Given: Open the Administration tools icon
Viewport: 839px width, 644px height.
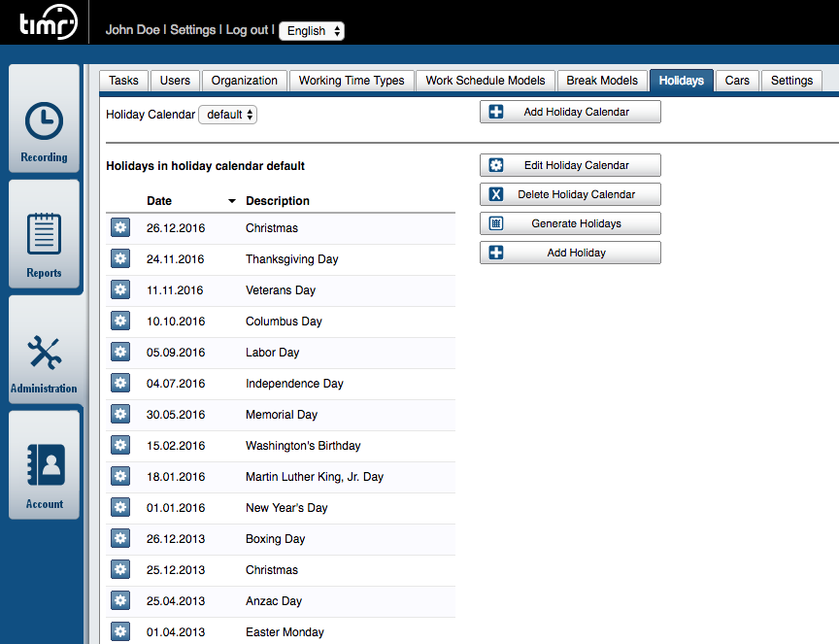Looking at the screenshot, I should click(44, 353).
